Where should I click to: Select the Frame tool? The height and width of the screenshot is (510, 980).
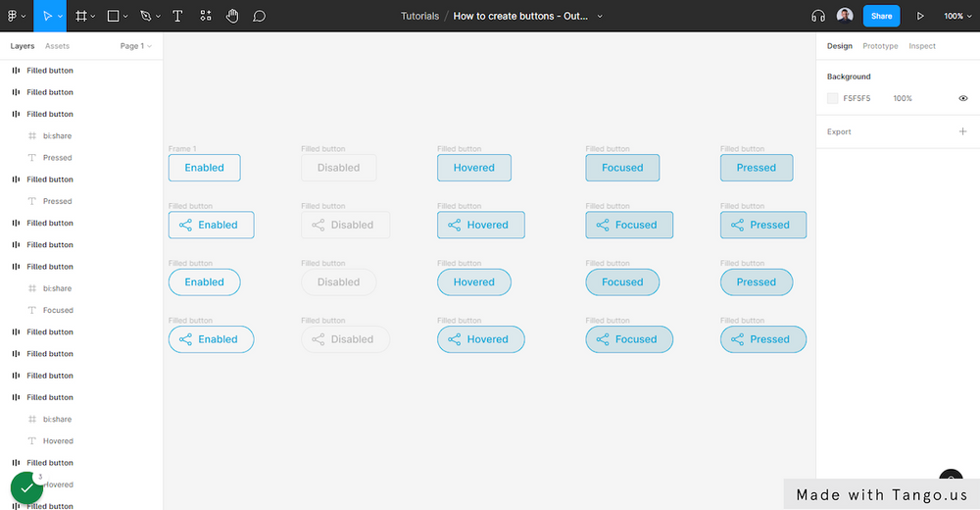(81, 16)
